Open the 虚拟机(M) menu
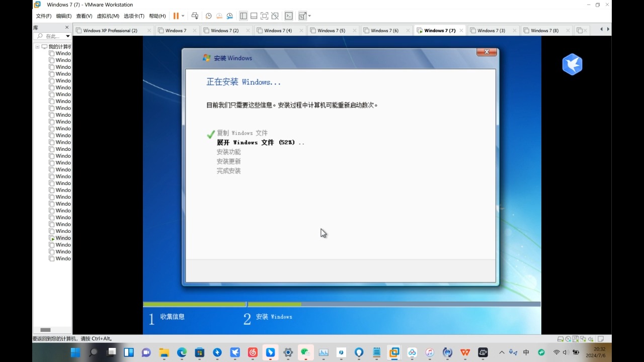Screen dimensions: 644x362 tap(108, 16)
